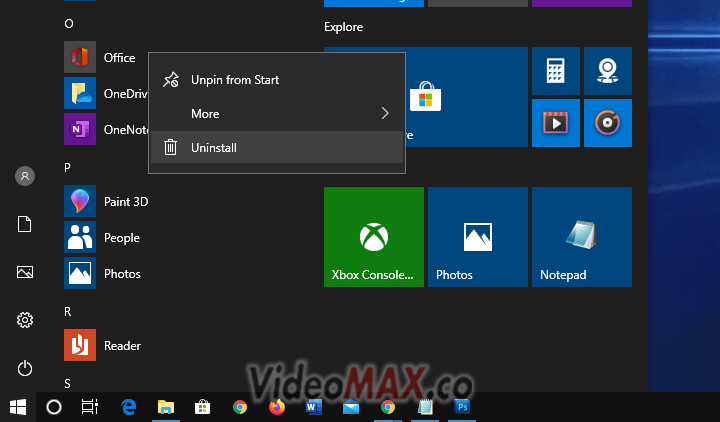Open File Explorer from taskbar
This screenshot has width=720, height=422.
166,407
